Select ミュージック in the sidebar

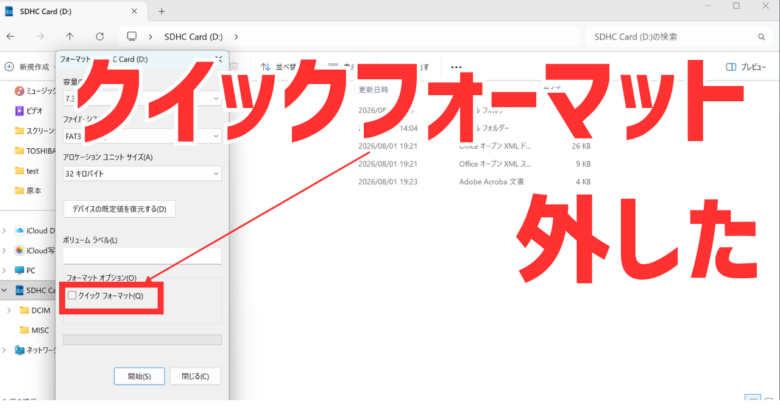point(35,91)
